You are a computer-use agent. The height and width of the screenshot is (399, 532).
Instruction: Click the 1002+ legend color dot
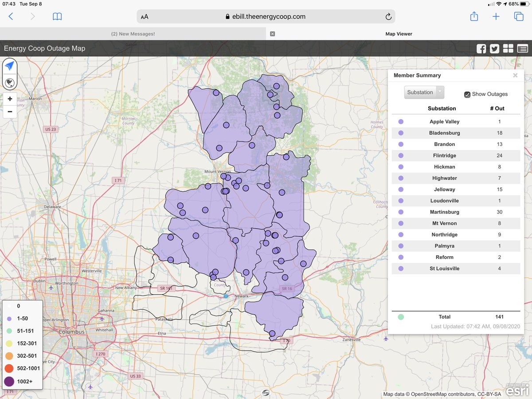point(9,381)
